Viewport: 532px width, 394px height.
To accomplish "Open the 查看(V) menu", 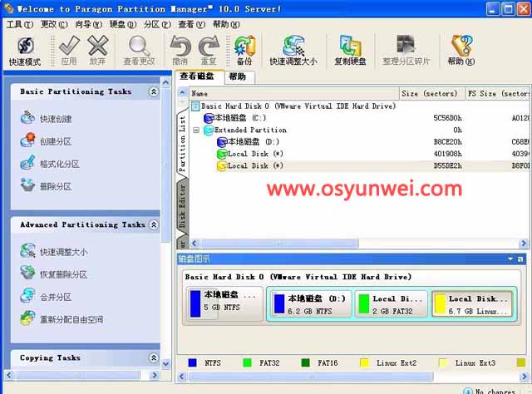I will (x=192, y=24).
